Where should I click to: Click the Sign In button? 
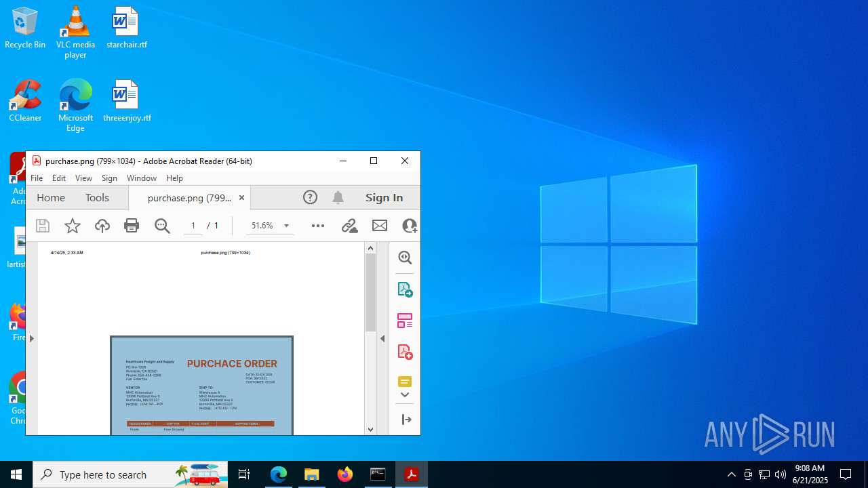coord(384,197)
